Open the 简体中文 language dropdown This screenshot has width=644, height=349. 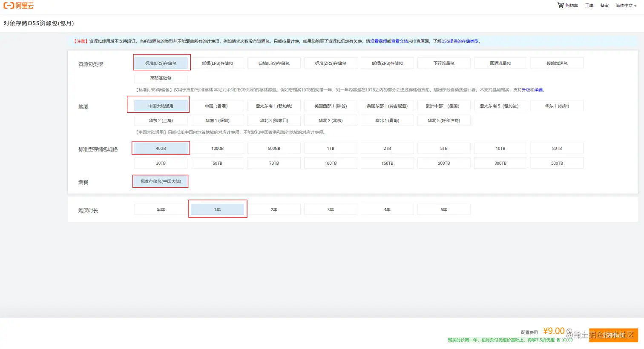626,6
